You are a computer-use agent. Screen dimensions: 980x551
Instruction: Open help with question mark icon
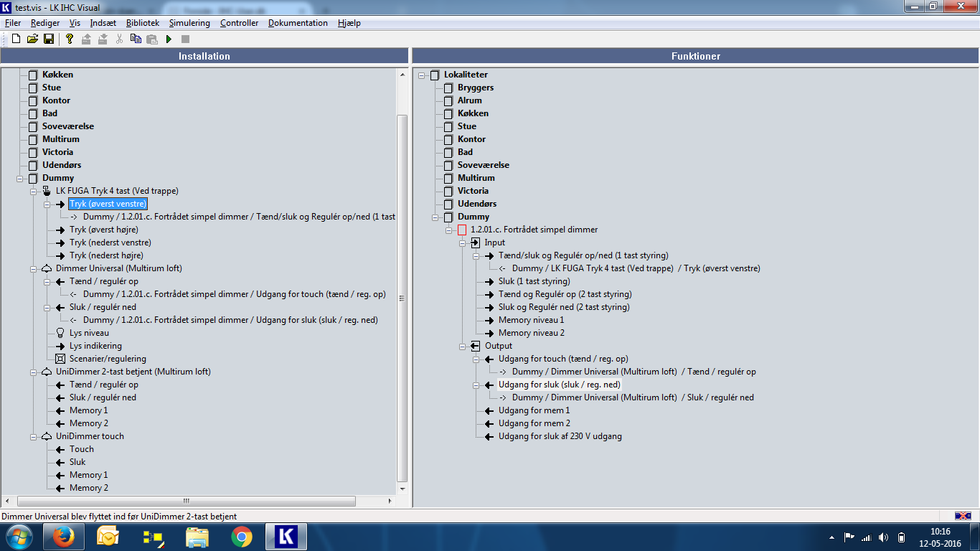point(70,39)
